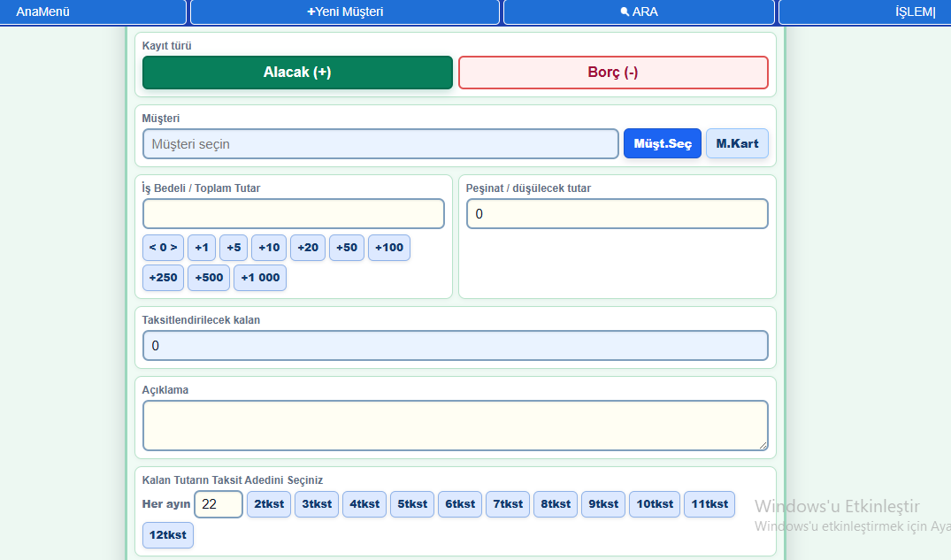Click the Müşt.Seç button
The width and height of the screenshot is (951, 560).
coord(663,144)
